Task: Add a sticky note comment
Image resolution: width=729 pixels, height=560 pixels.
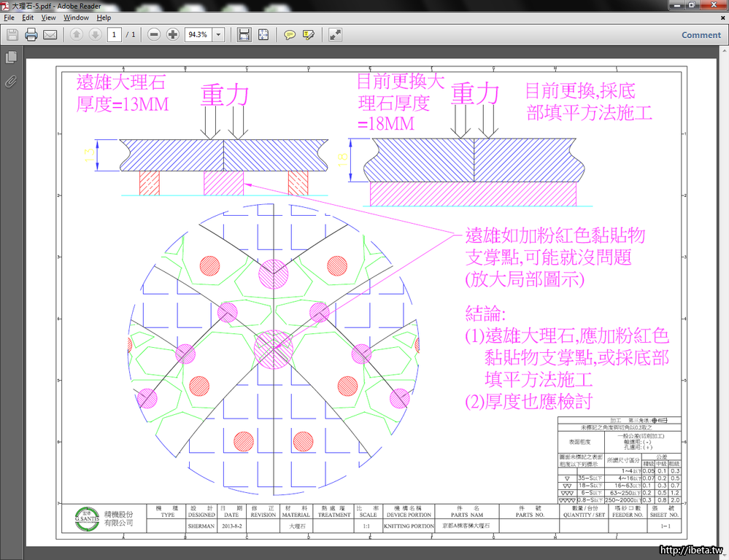Action: (290, 34)
